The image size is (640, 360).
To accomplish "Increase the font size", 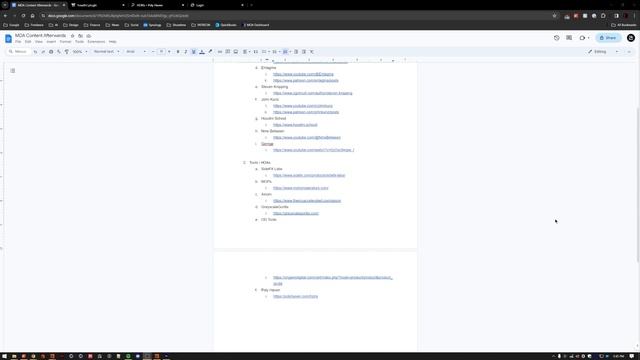I will pos(169,52).
